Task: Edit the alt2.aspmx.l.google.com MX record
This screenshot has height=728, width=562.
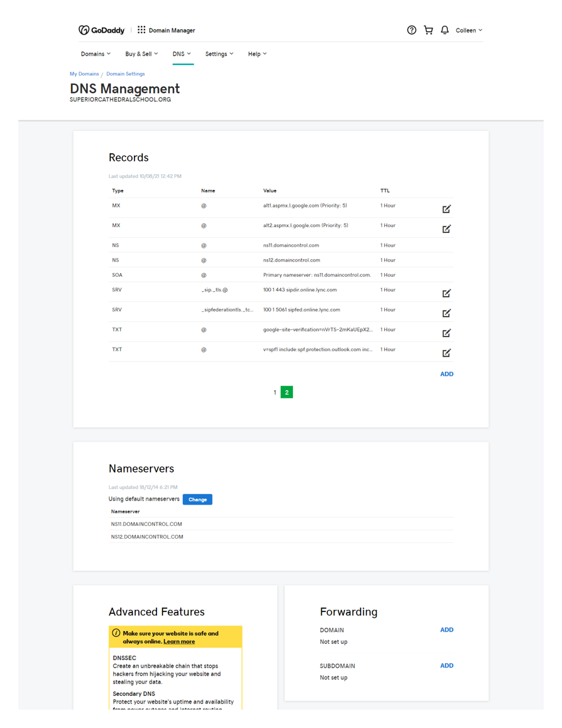Action: click(x=446, y=229)
